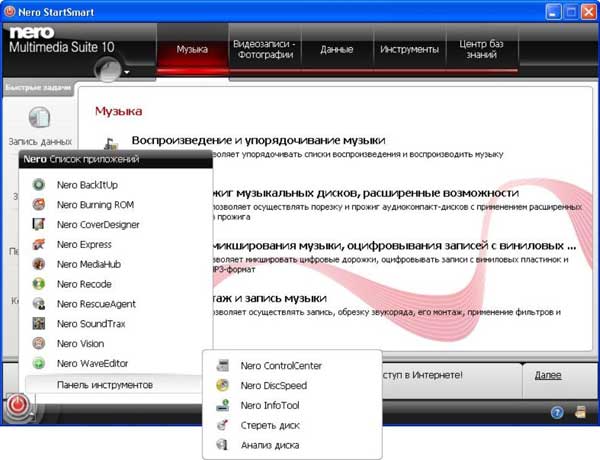The height and width of the screenshot is (460, 600).
Task: Select Nero CoverDesigner text entry
Action: 98,225
